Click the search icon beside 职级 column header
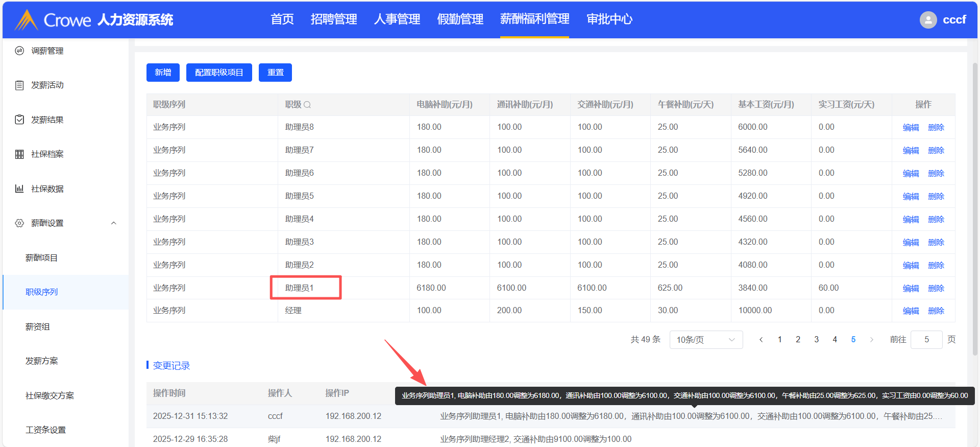This screenshot has width=980, height=447. tap(307, 105)
